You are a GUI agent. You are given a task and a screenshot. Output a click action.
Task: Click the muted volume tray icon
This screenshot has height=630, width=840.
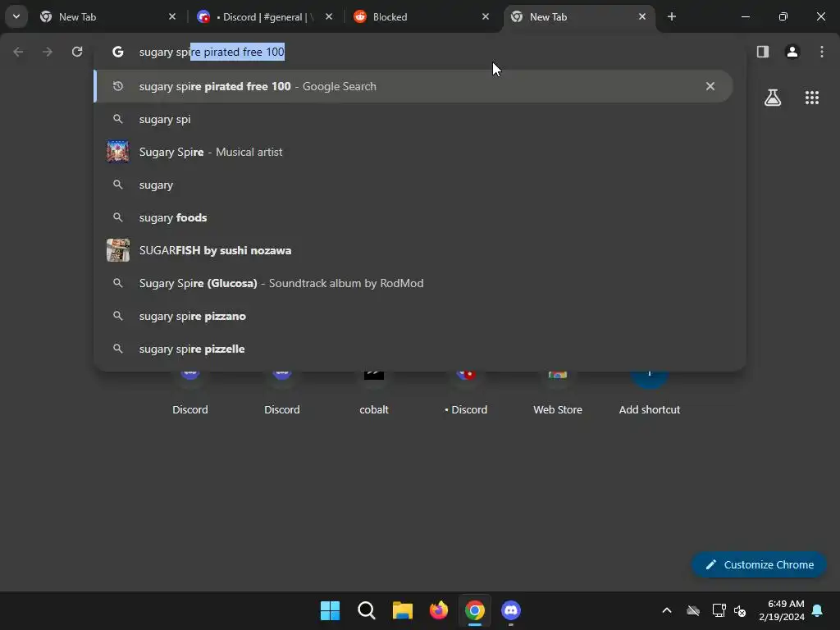[x=740, y=610]
